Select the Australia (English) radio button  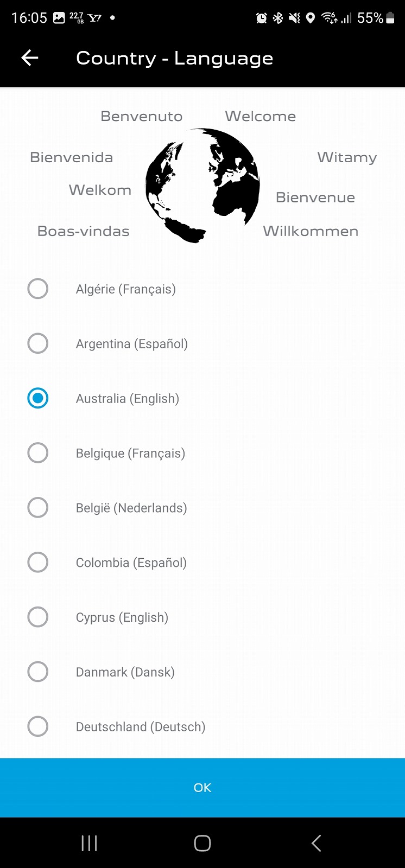coord(38,398)
